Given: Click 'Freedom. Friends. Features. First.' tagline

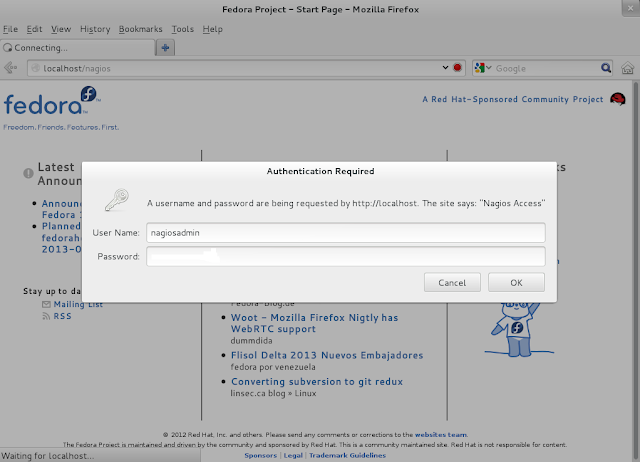Looking at the screenshot, I should pos(61,127).
